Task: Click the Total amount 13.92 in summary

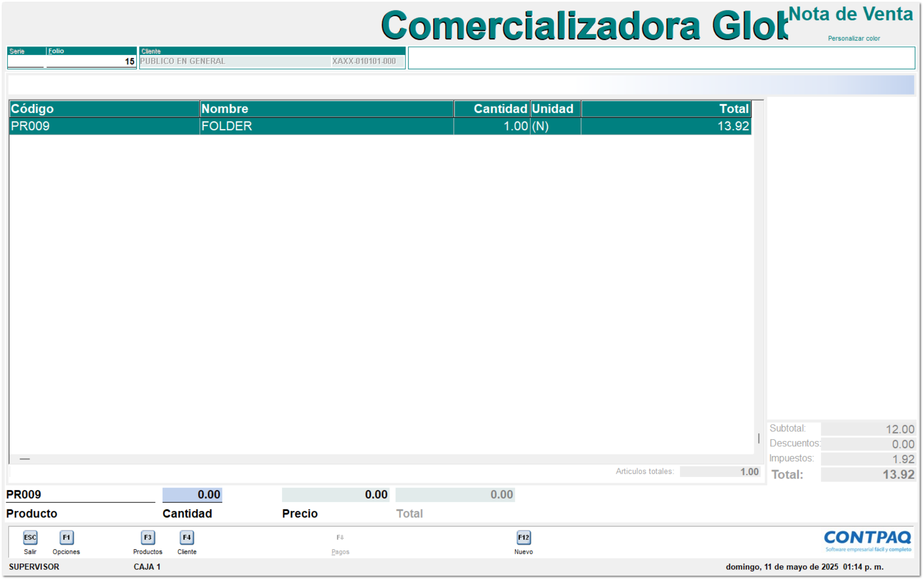Action: point(898,475)
